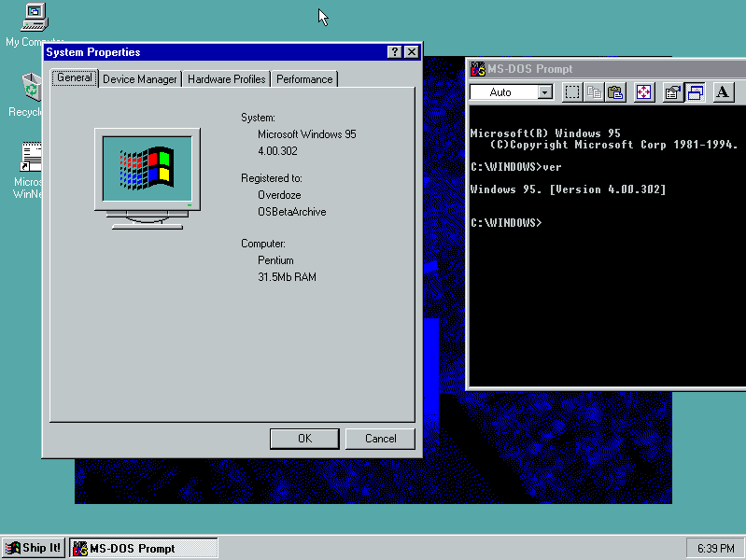Image resolution: width=746 pixels, height=560 pixels.
Task: Click the taskbar clock showing 6:39 PM
Action: point(715,549)
